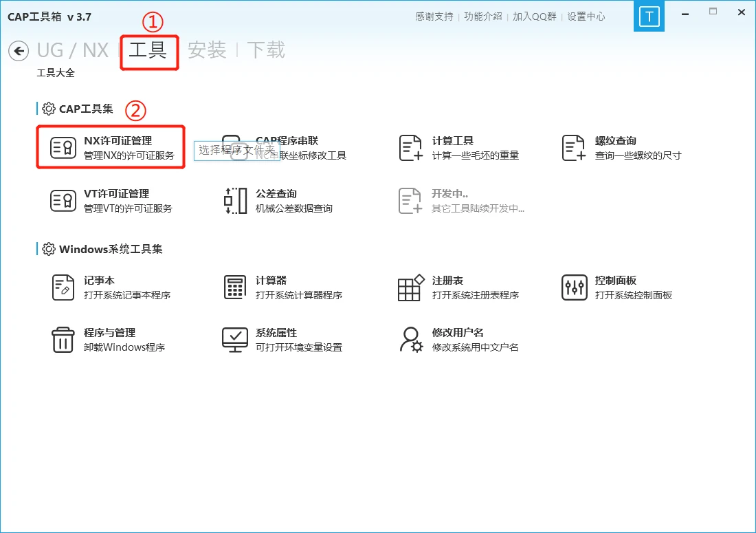Click 打开系统记事本程序 description
756x533 pixels.
coord(127,295)
